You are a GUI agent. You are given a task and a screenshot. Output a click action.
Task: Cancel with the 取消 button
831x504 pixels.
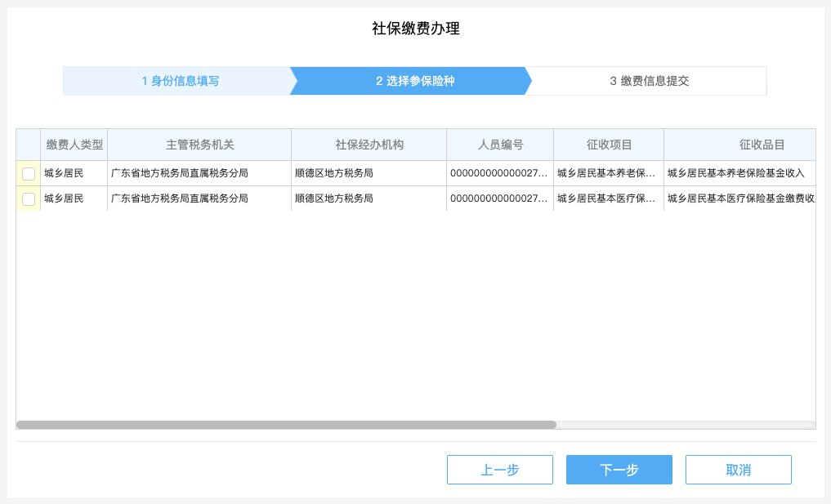(x=738, y=470)
